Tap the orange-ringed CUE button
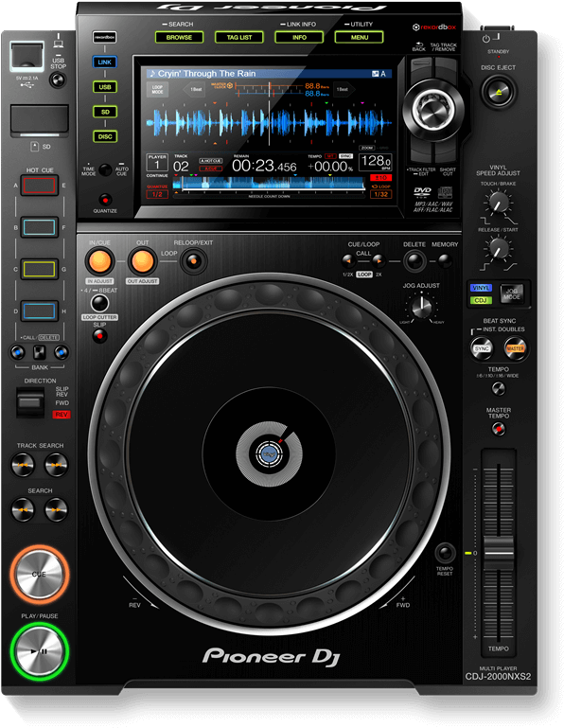Image resolution: width=564 pixels, height=728 pixels. coord(40,575)
